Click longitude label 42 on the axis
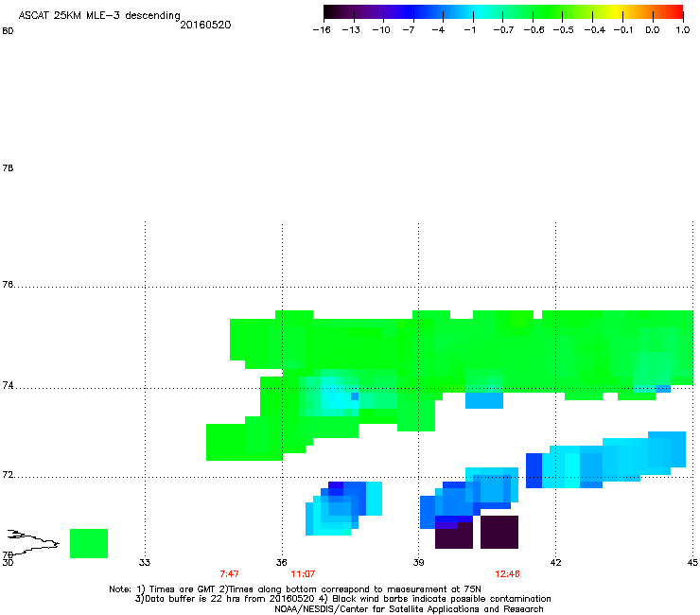The image size is (700, 615). [x=555, y=562]
